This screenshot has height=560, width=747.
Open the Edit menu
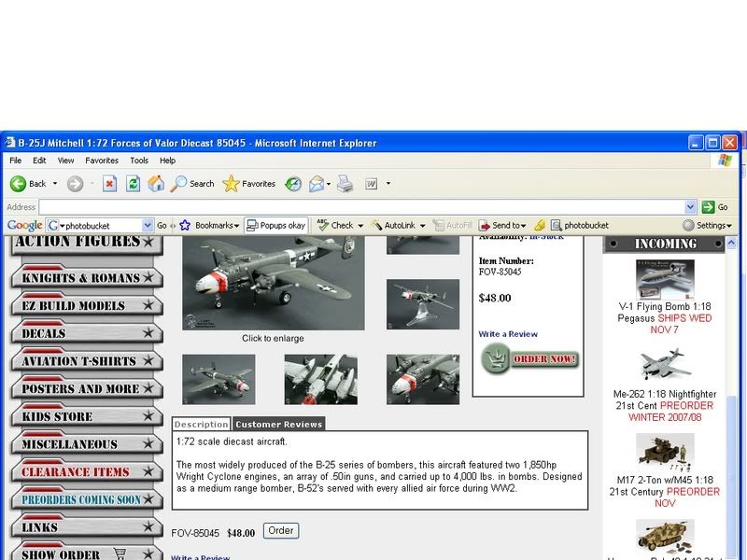(39, 161)
